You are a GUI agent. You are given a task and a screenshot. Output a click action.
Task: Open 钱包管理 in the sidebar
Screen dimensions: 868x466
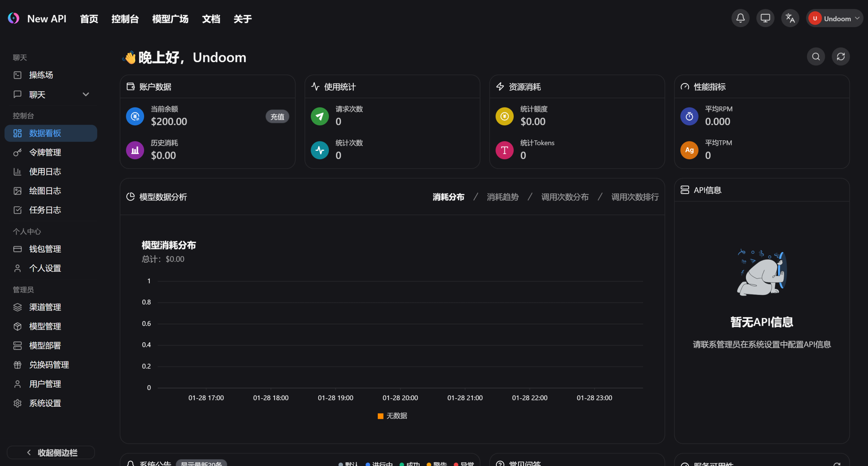click(x=45, y=249)
